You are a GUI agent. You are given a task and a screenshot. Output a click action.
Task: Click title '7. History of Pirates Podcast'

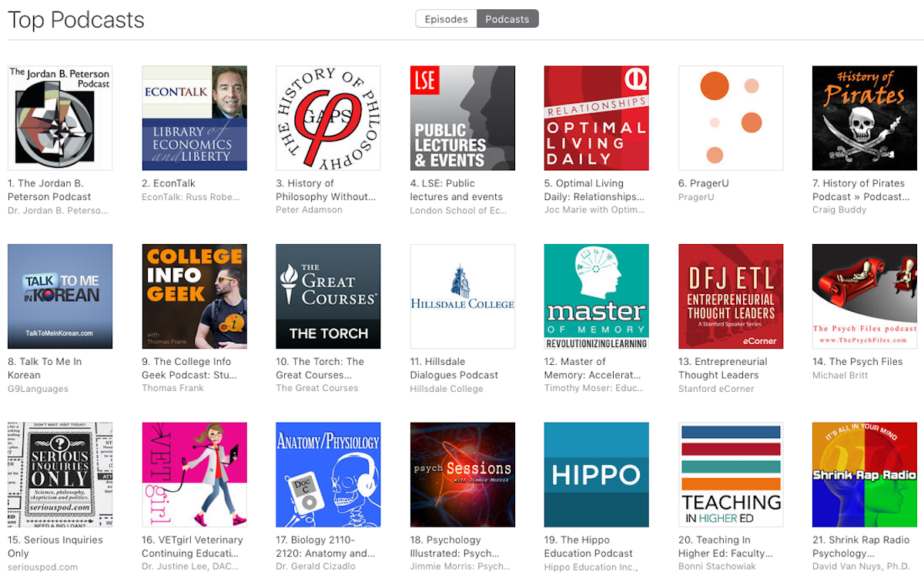pos(861,190)
